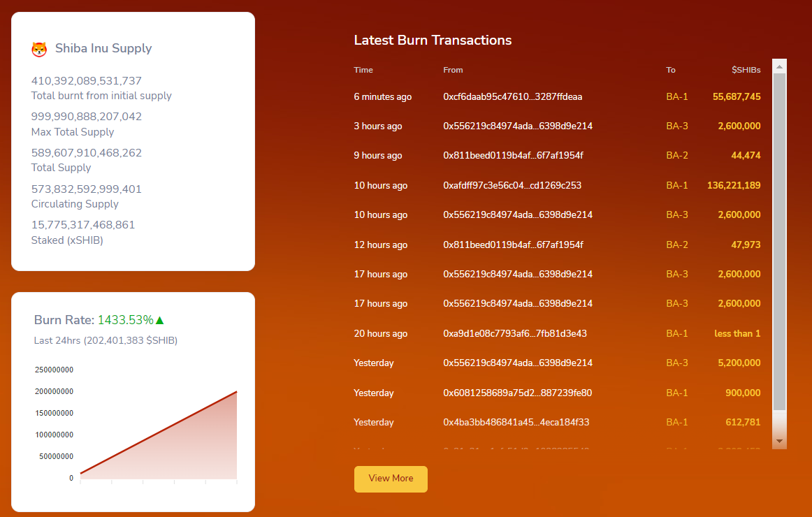Click the circulating supply value 573,832,592,999,401

pyautogui.click(x=87, y=189)
